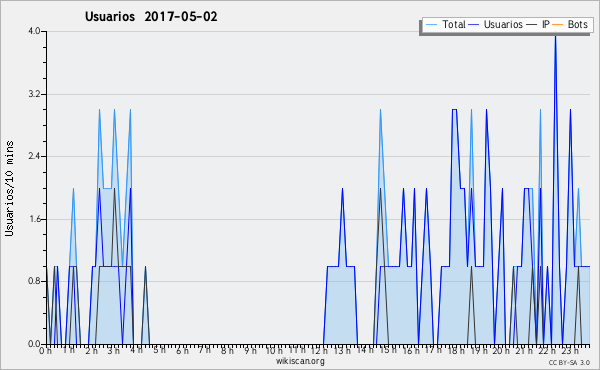Select the 'Bots' legend entry
The image size is (600, 370).
point(577,24)
